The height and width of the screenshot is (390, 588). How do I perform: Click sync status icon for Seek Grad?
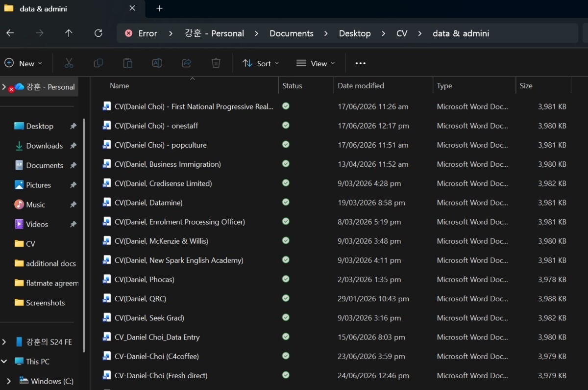coord(286,317)
